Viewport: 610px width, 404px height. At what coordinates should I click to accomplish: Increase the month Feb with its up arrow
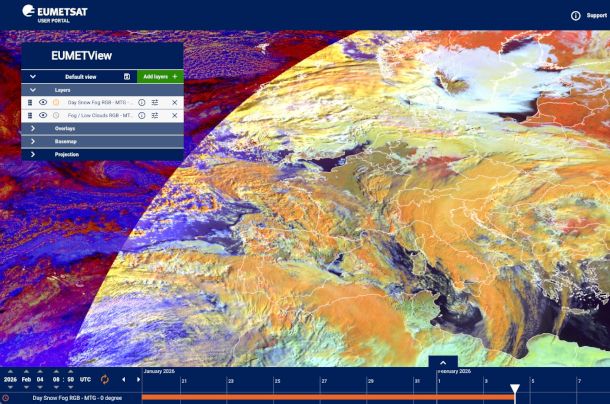tap(26, 372)
